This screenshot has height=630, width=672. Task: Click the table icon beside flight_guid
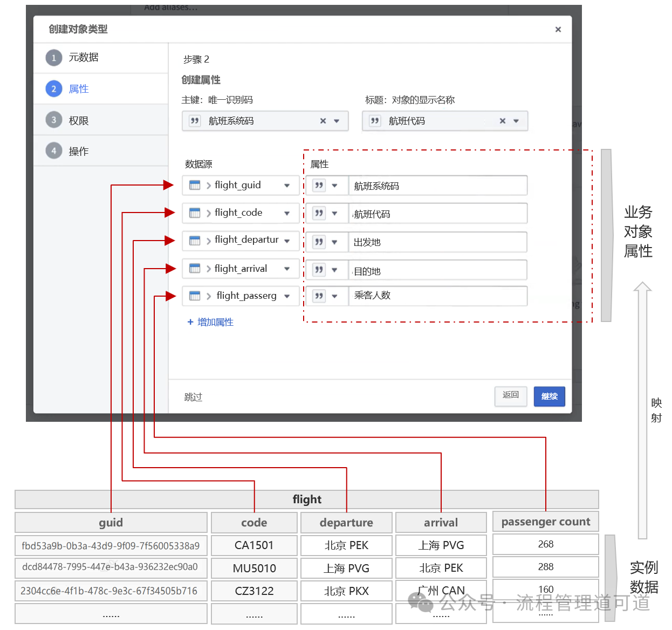[x=195, y=186]
